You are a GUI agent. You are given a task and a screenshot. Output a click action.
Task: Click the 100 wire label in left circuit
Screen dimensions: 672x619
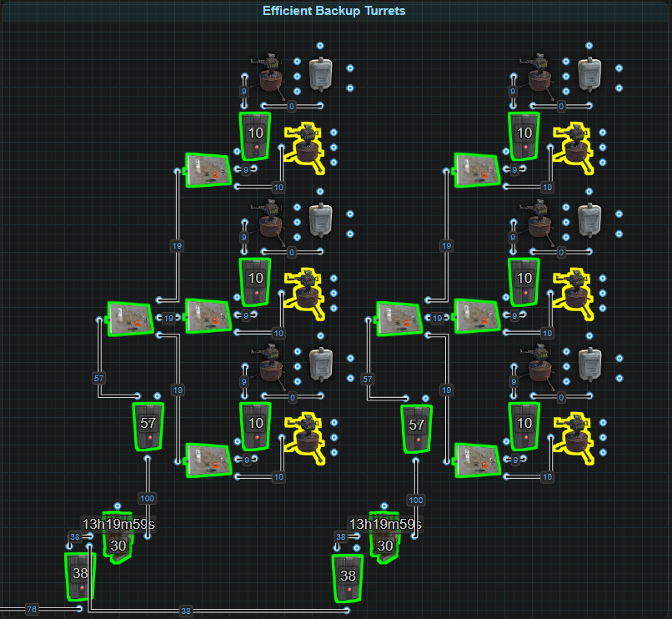pos(147,499)
